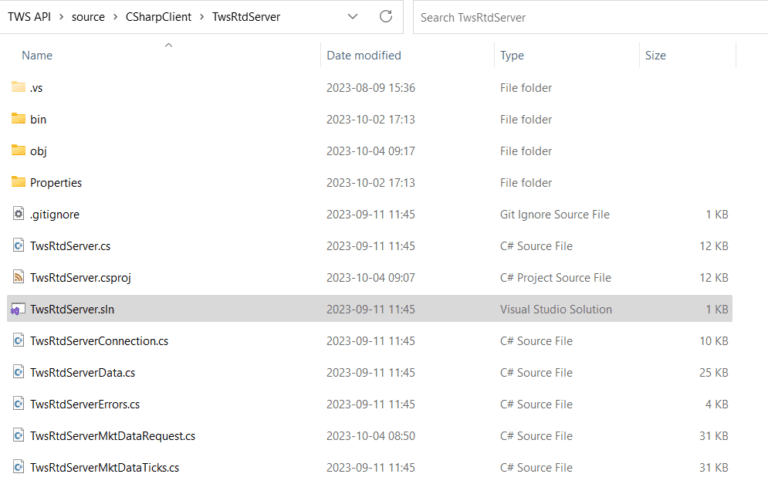Click the TwsRtdServer.sln Visual Studio icon
This screenshot has height=484, width=768.
point(18,309)
